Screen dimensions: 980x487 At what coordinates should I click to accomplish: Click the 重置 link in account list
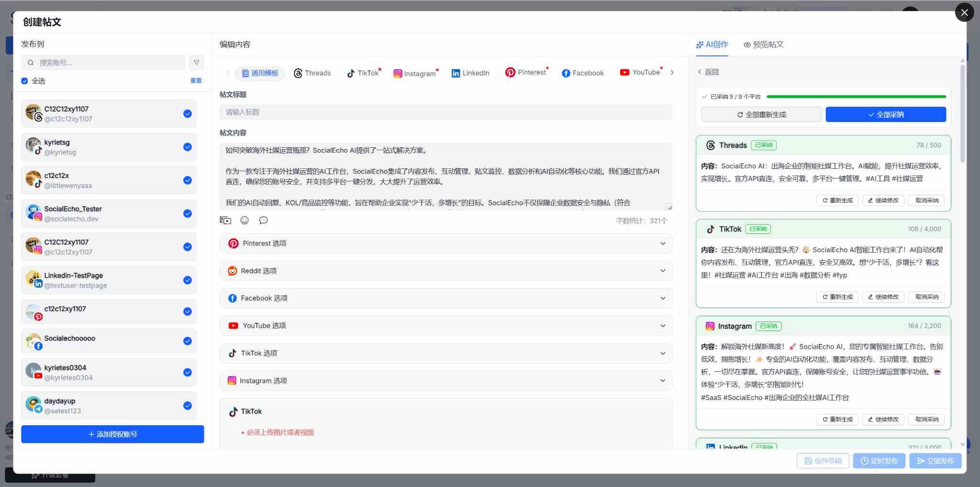196,81
